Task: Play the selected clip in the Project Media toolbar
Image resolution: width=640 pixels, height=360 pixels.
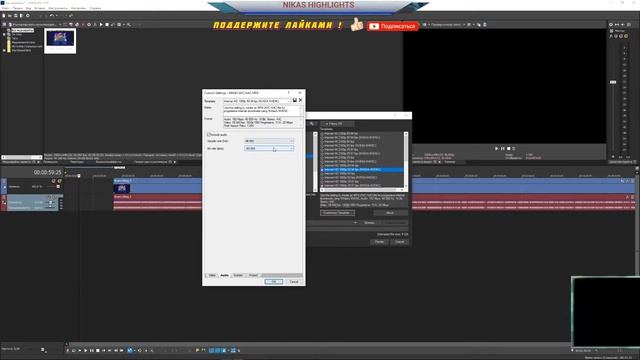Action: (x=101, y=24)
